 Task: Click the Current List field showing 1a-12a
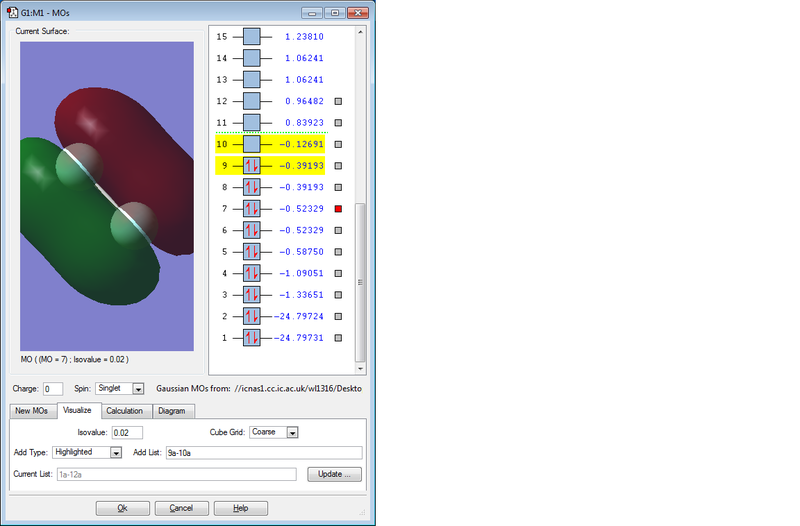[177, 474]
